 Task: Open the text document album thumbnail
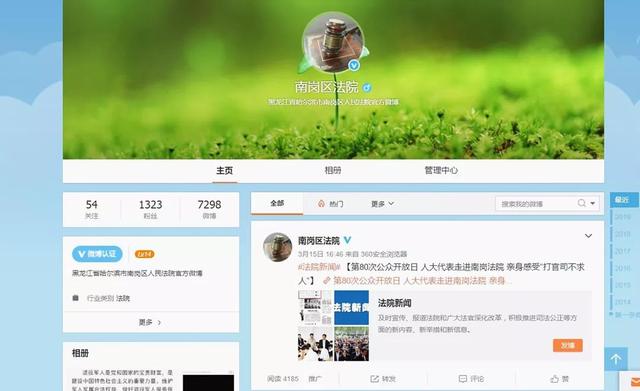point(123,380)
